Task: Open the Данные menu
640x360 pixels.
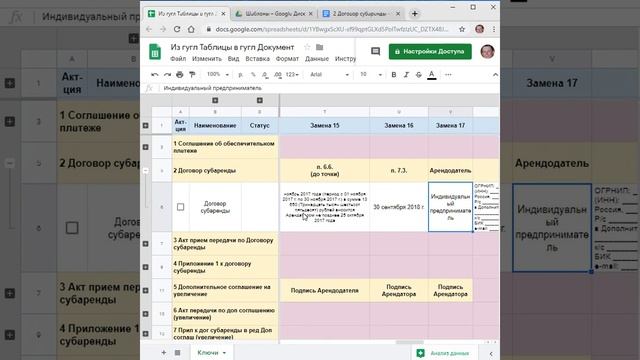Action: [x=317, y=59]
